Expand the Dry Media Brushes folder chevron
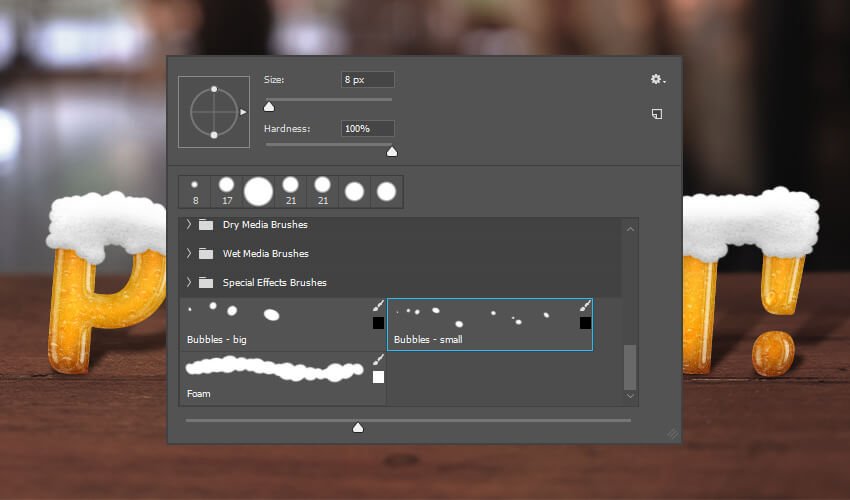 tap(189, 224)
